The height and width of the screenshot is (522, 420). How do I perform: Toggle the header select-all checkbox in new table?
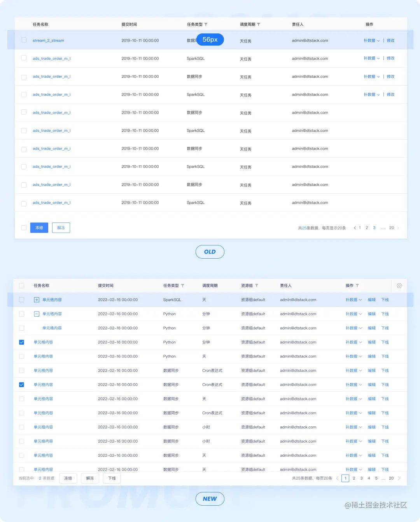coord(21,286)
